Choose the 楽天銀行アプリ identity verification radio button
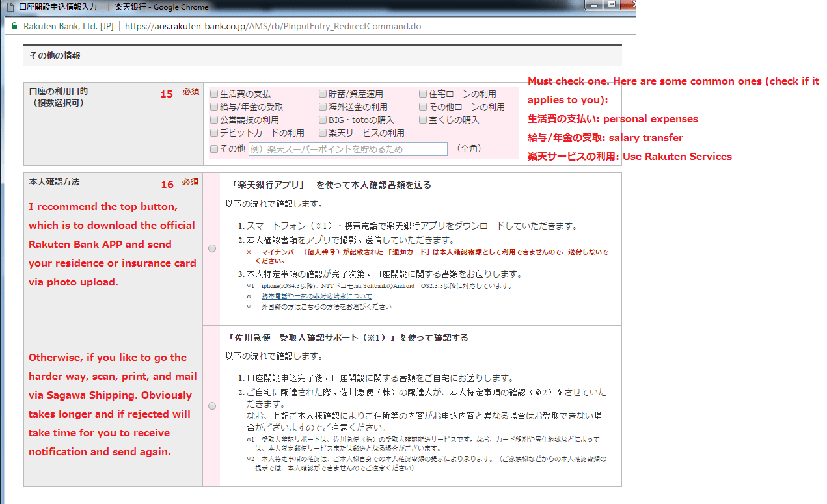This screenshot has width=827, height=504. pyautogui.click(x=212, y=248)
